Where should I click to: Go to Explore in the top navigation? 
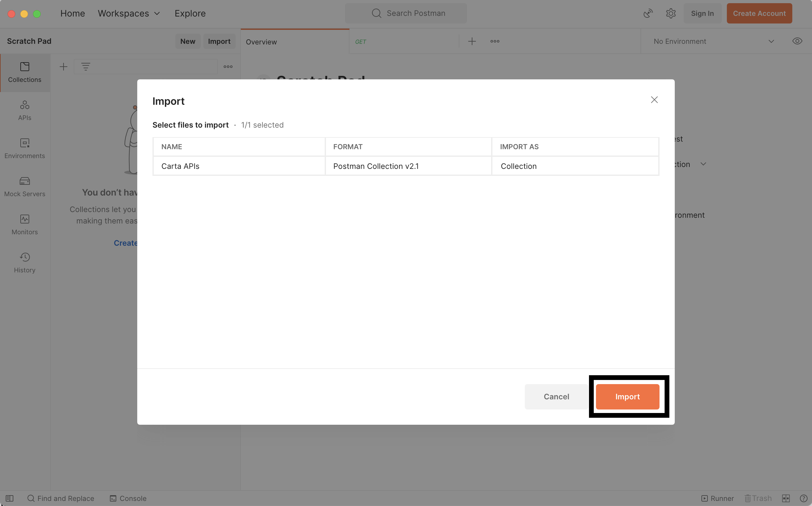pos(190,13)
